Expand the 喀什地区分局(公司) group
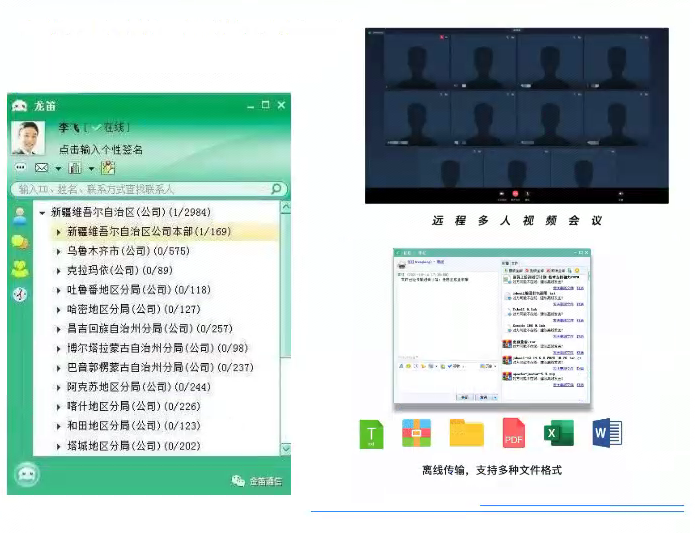The width and height of the screenshot is (695, 533). click(x=59, y=407)
